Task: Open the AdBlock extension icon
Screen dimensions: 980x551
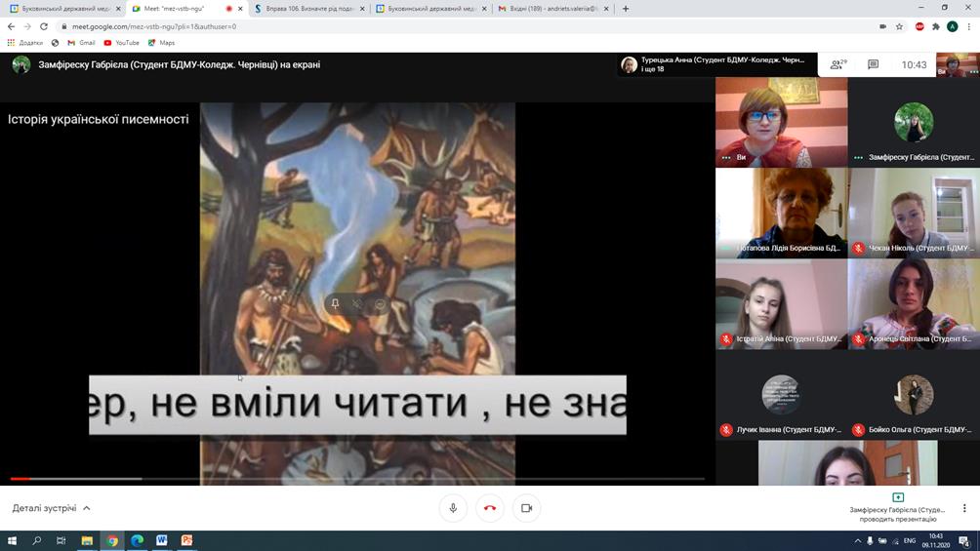Action: click(x=919, y=26)
